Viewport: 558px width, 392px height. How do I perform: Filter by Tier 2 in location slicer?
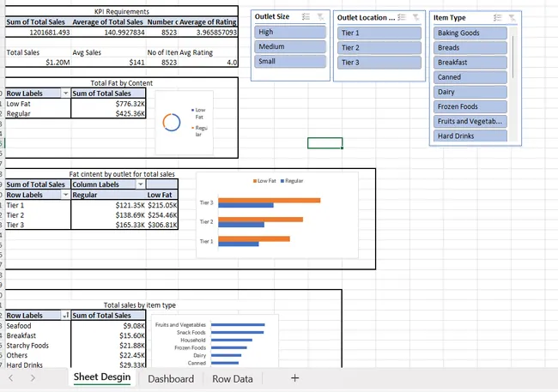click(379, 48)
